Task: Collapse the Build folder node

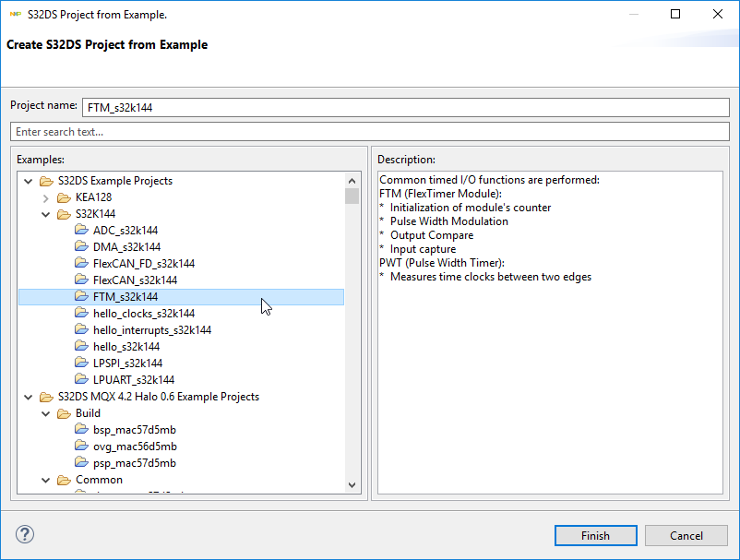Action: pyautogui.click(x=46, y=413)
